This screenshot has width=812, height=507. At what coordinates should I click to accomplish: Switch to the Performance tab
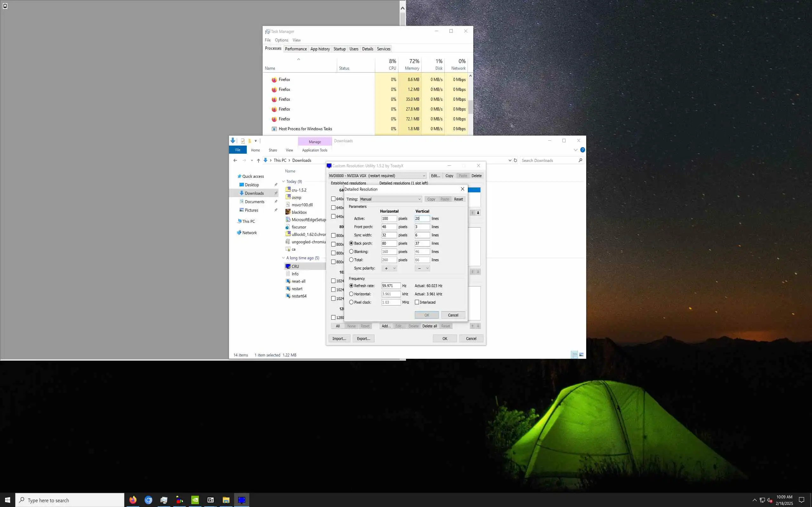coord(296,49)
